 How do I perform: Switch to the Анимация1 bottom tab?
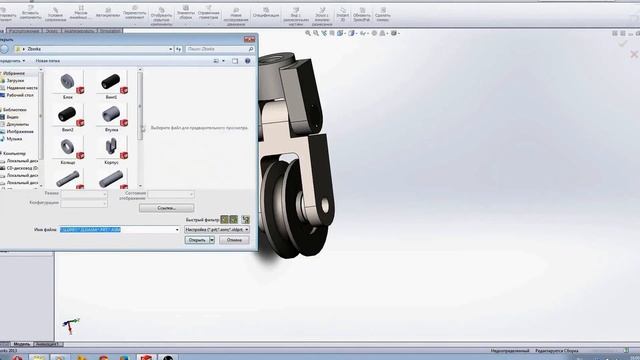(47, 344)
